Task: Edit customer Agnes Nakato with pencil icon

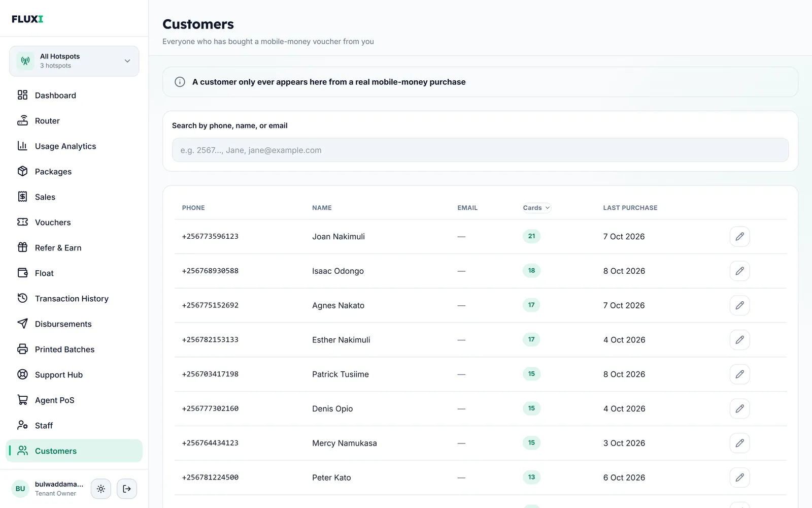Action: [739, 305]
